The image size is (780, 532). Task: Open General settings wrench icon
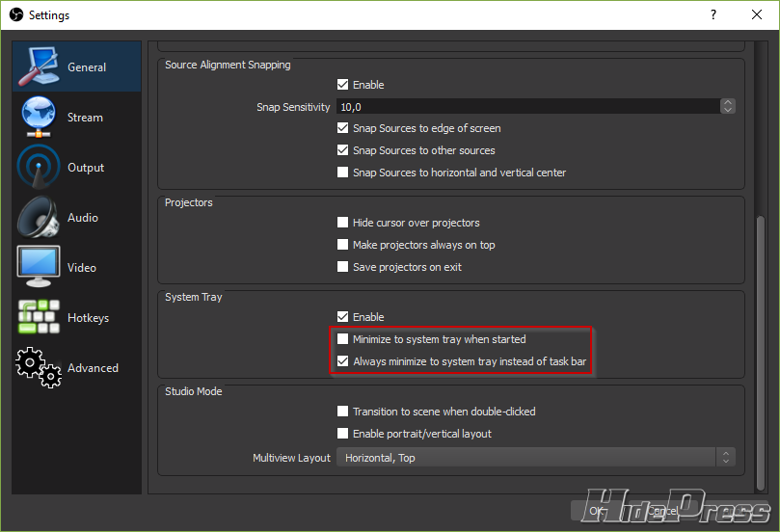tap(39, 67)
